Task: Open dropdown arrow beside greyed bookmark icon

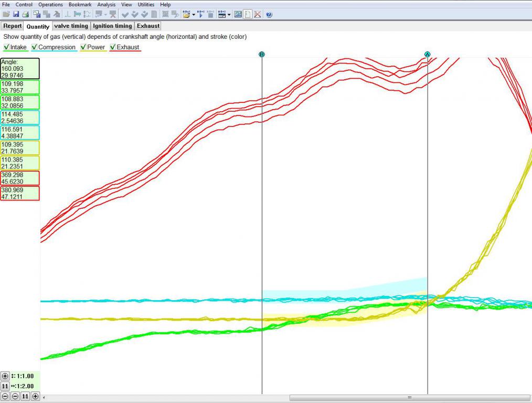Action: (x=105, y=15)
